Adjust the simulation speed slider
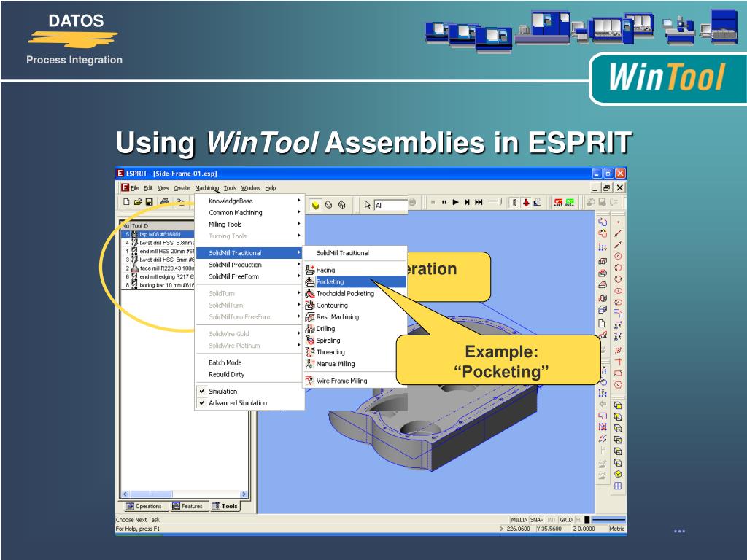The height and width of the screenshot is (560, 747). tap(495, 202)
